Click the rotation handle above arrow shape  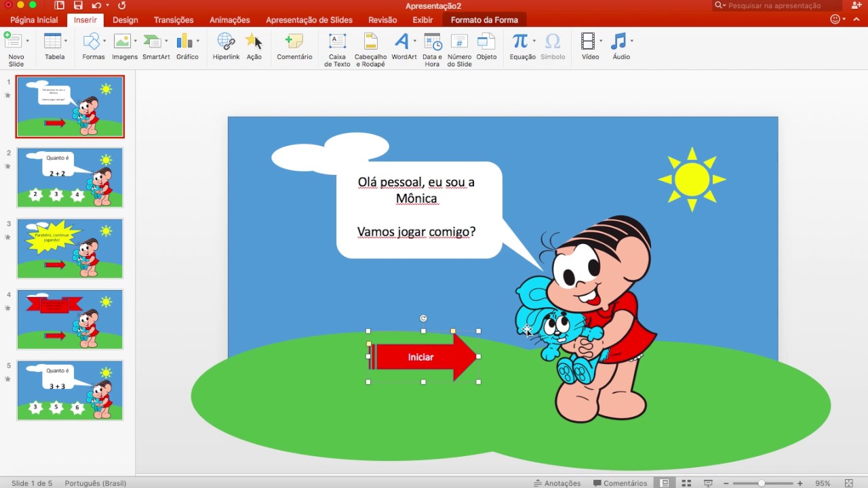pyautogui.click(x=423, y=319)
